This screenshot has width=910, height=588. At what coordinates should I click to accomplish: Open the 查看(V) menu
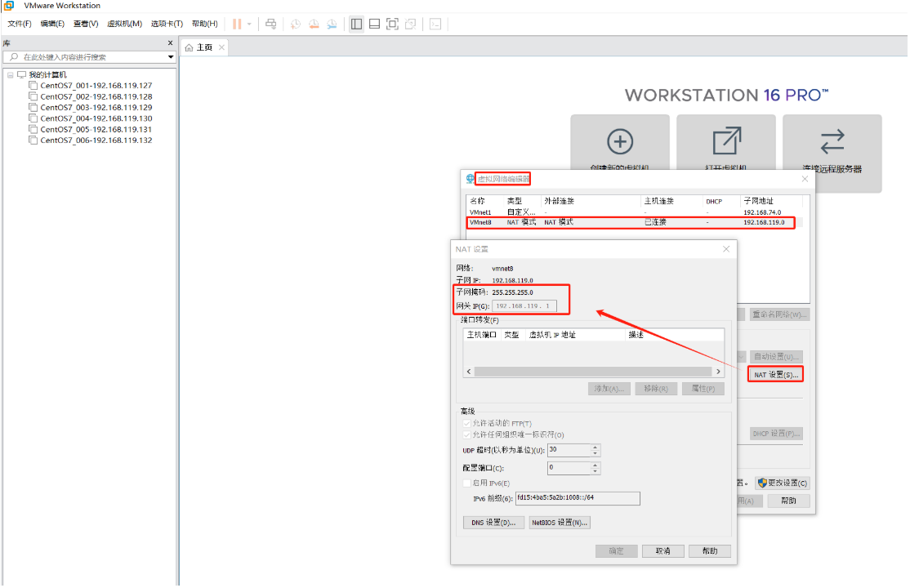point(86,24)
